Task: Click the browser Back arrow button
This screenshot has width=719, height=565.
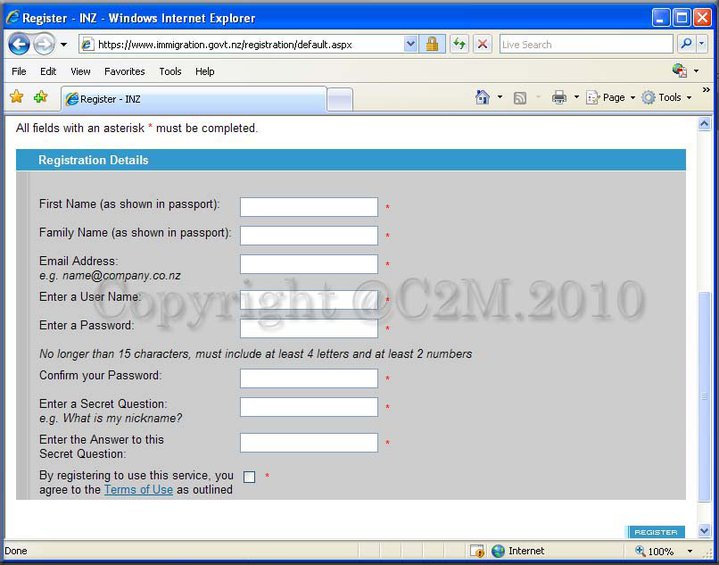Action: [19, 44]
